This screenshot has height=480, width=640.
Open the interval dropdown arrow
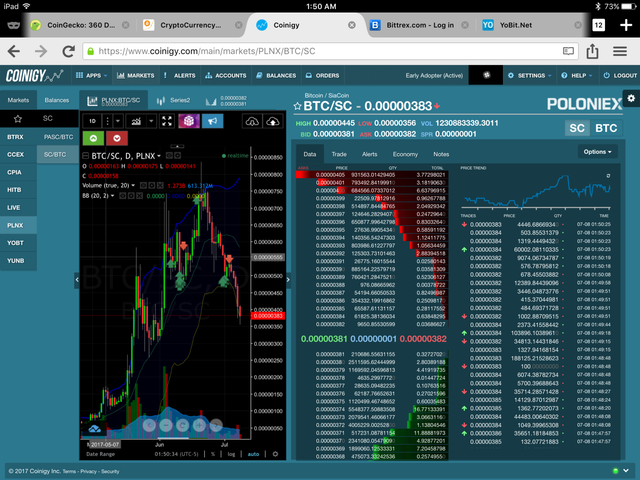tap(118, 121)
